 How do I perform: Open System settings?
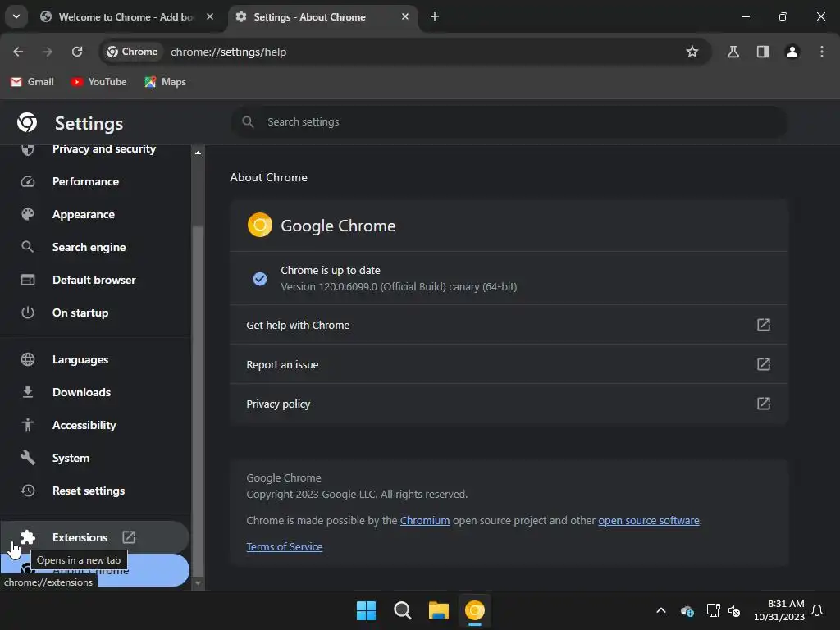(x=95, y=458)
